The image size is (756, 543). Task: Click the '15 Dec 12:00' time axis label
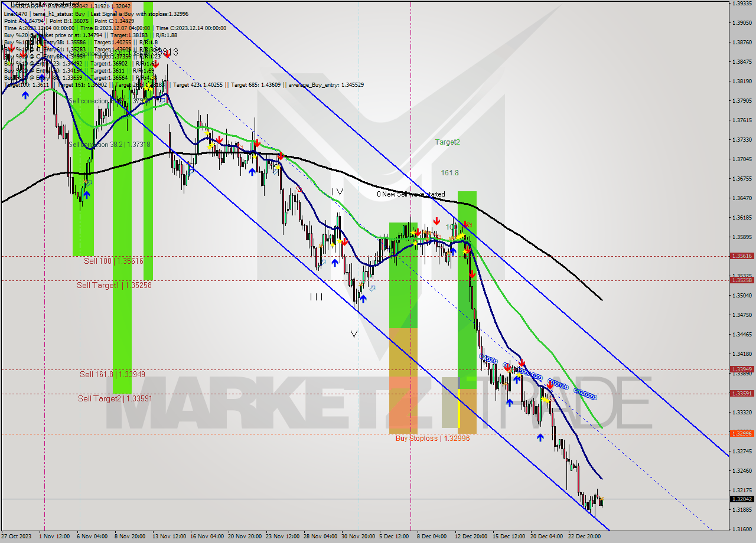pyautogui.click(x=509, y=537)
